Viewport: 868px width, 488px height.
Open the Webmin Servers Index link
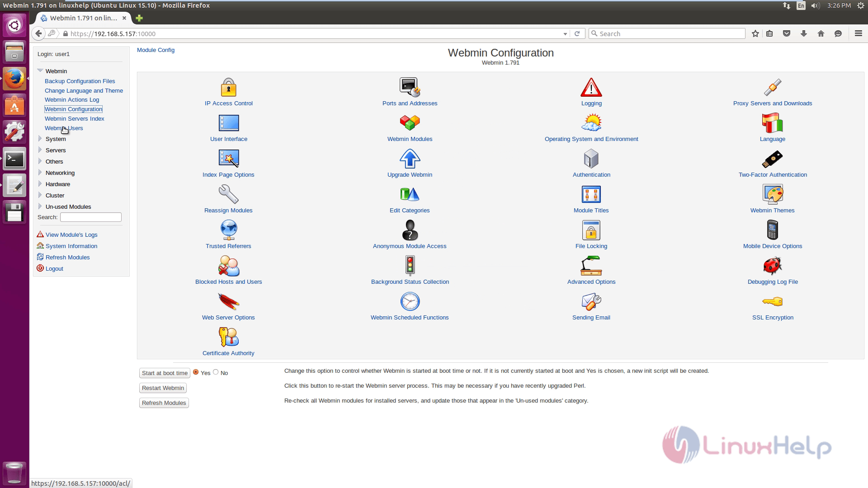pyautogui.click(x=74, y=119)
